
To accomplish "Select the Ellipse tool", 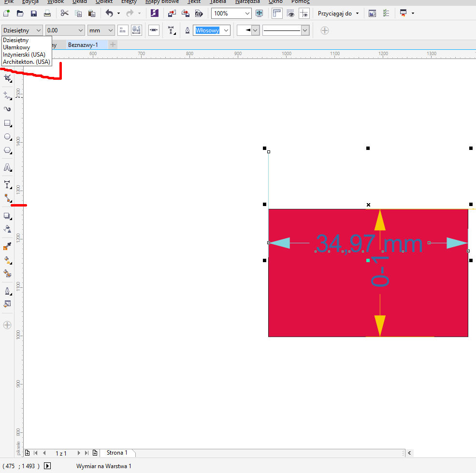I will (x=7, y=137).
